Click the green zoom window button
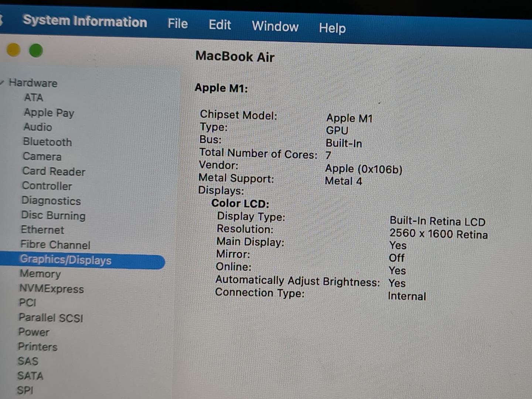Viewport: 532px width, 399px height. [36, 51]
